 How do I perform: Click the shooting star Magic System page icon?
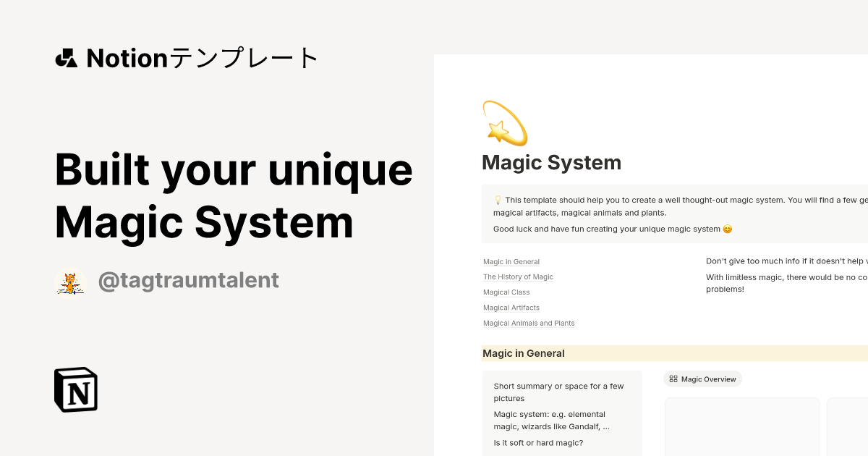[x=504, y=123]
